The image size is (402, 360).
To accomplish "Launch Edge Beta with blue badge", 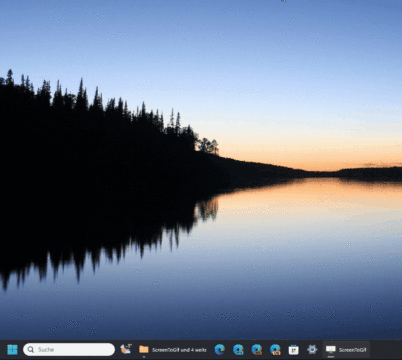I will (238, 350).
